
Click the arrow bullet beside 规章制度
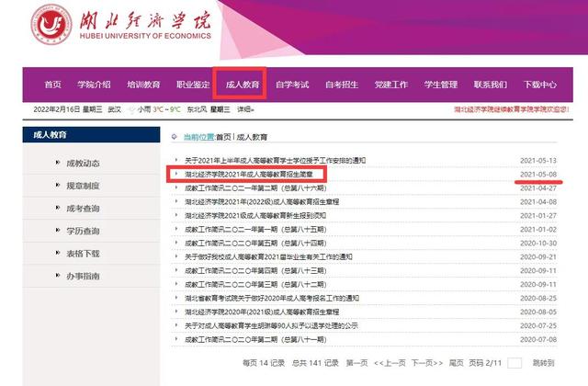tap(58, 185)
